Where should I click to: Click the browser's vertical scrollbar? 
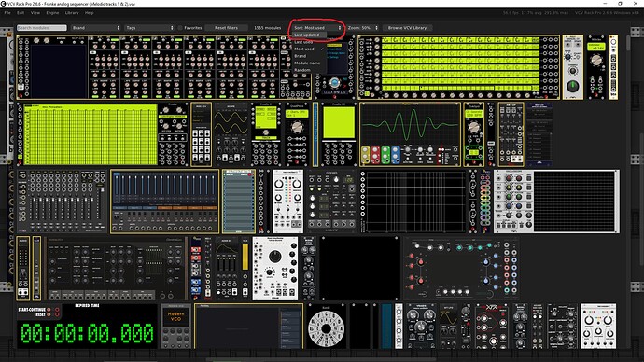point(628,44)
